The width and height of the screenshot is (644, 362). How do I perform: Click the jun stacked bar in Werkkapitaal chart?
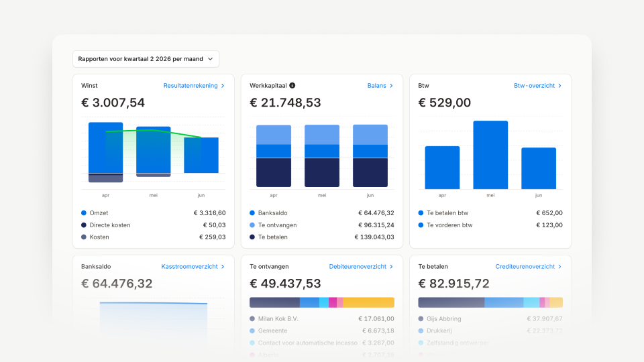(x=370, y=156)
